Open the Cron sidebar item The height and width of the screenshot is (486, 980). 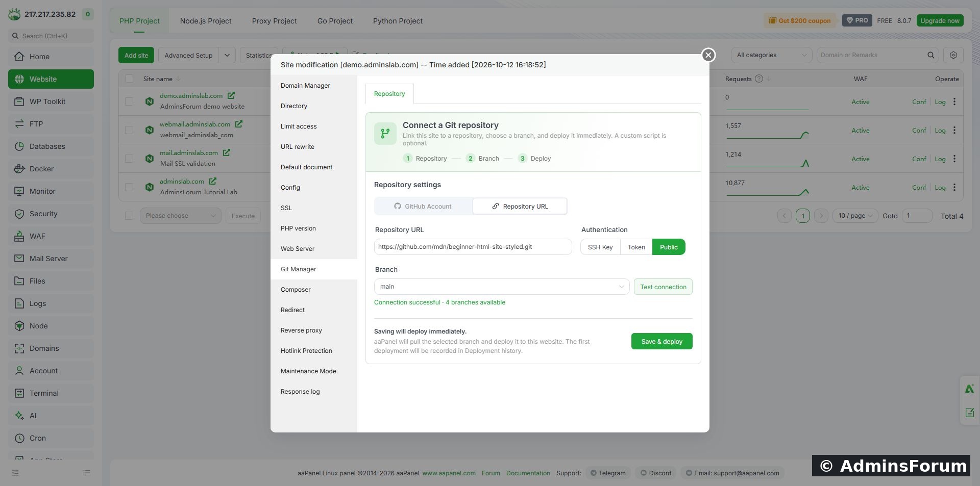point(51,438)
